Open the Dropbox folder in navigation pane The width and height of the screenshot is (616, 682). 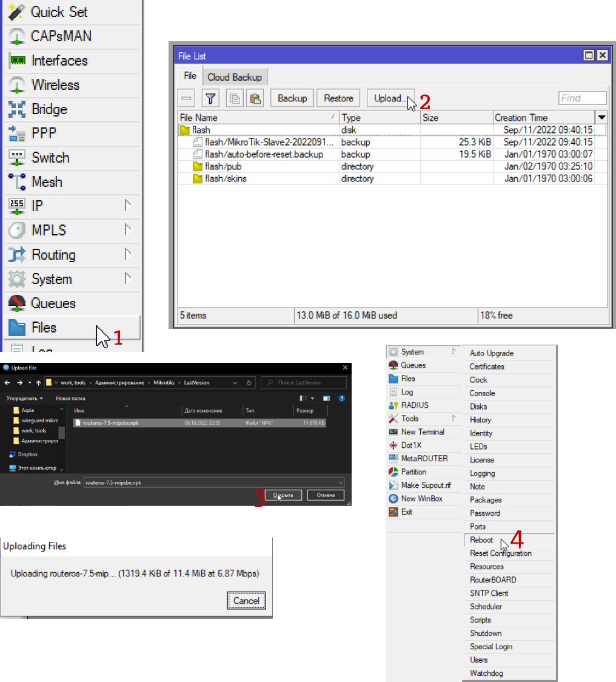(28, 454)
